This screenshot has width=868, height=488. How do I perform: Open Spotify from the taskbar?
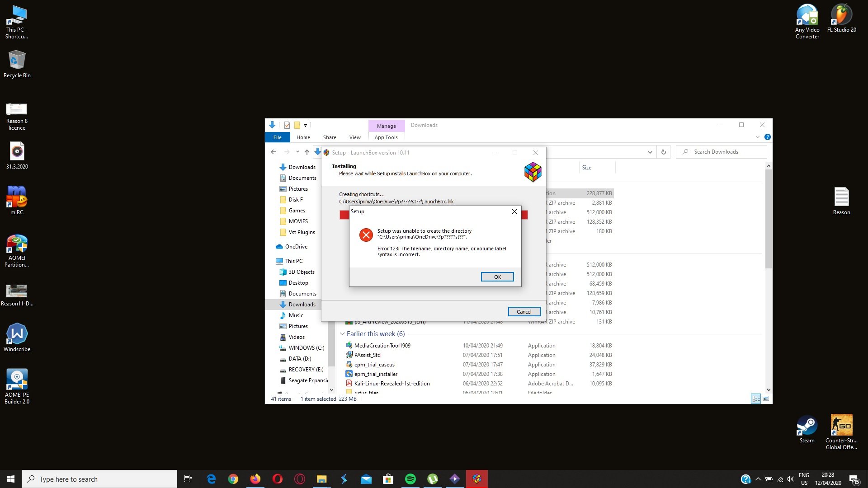coord(410,479)
